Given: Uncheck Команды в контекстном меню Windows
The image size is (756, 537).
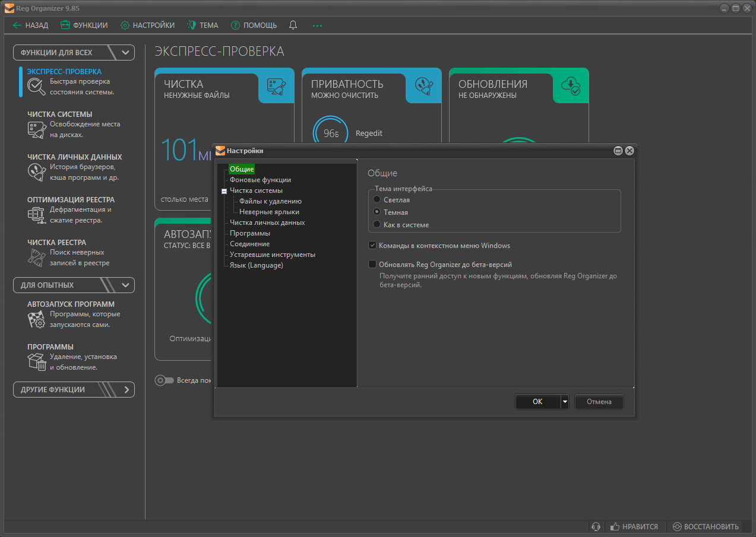Looking at the screenshot, I should pos(372,246).
